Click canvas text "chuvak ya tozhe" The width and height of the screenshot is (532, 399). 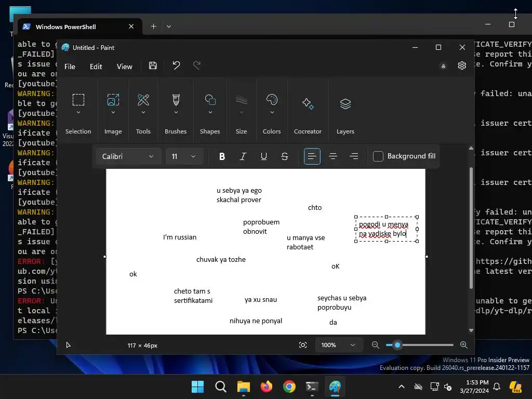pyautogui.click(x=221, y=260)
